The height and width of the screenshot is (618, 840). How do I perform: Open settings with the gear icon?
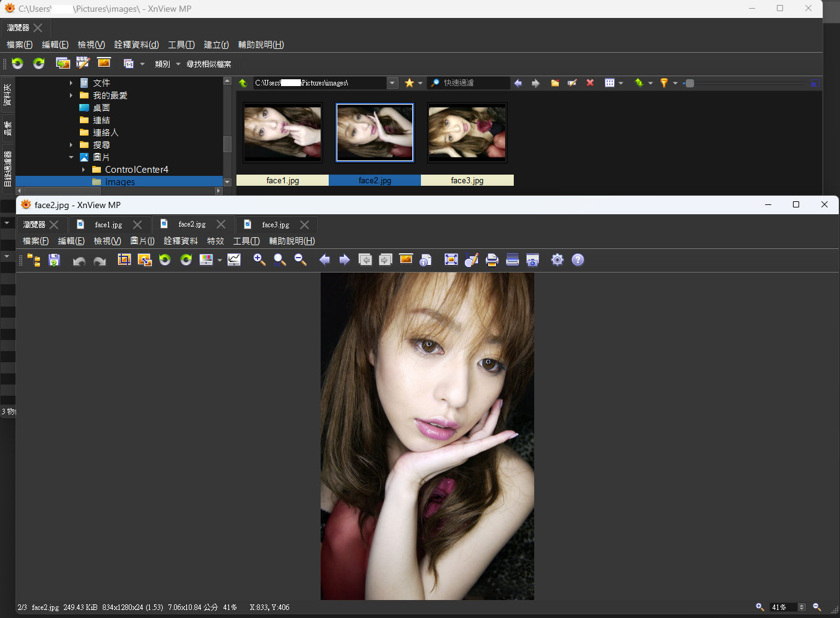557,260
